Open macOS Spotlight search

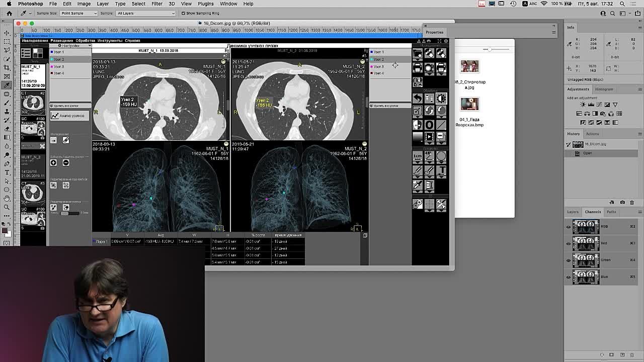[622, 4]
